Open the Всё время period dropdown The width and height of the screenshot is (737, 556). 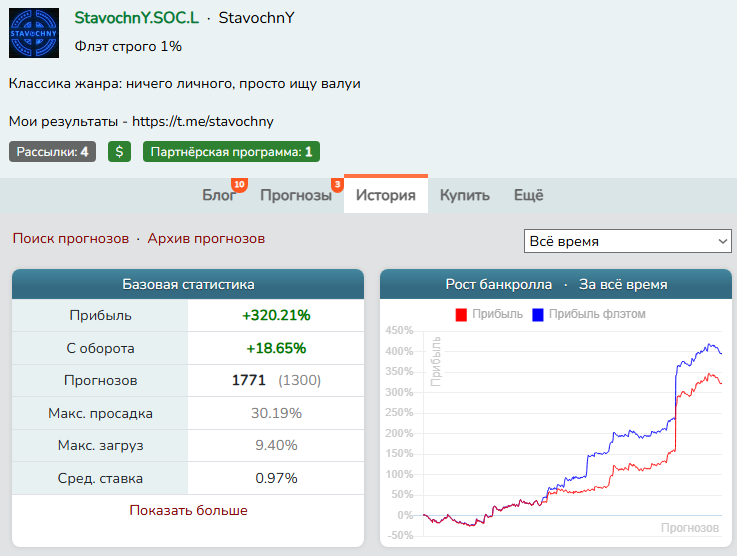click(628, 241)
